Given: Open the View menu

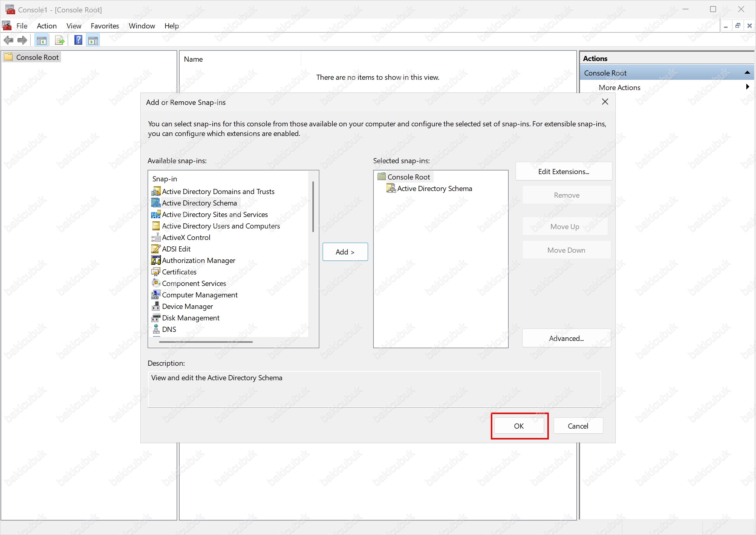Looking at the screenshot, I should tap(73, 26).
